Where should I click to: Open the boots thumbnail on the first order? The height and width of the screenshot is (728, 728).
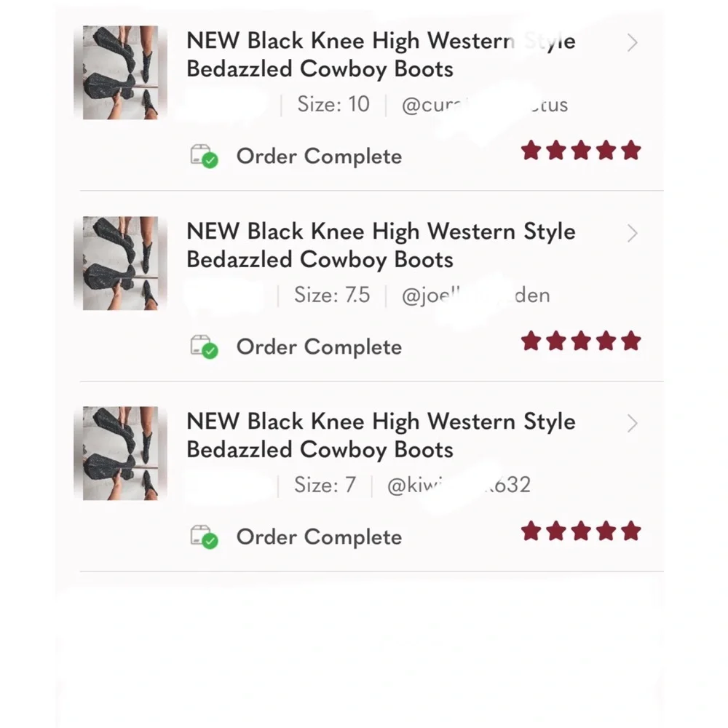tap(121, 71)
